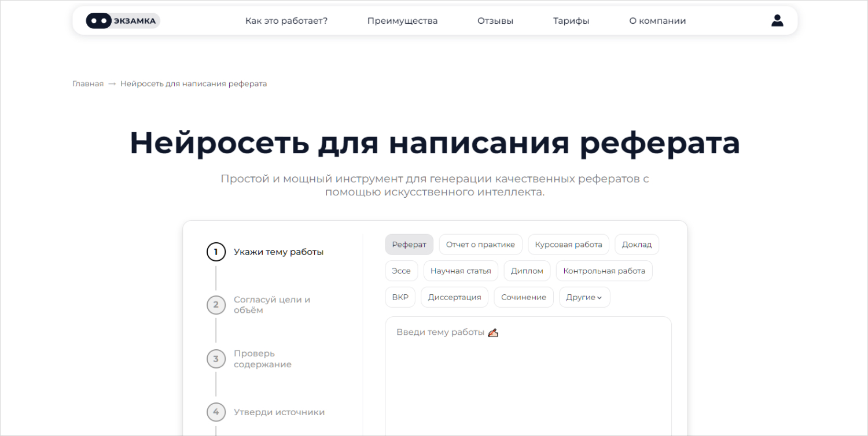Open the Тарифы page
The height and width of the screenshot is (436, 868).
(571, 20)
